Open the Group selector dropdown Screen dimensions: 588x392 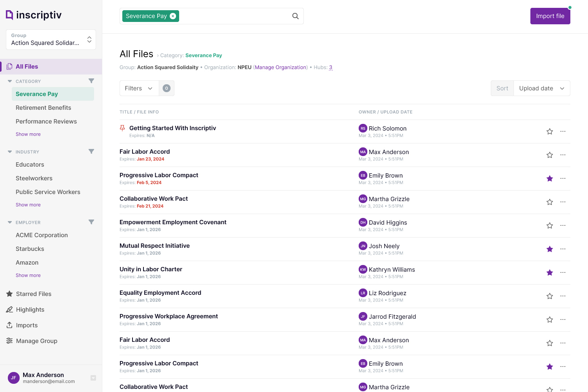coord(51,39)
